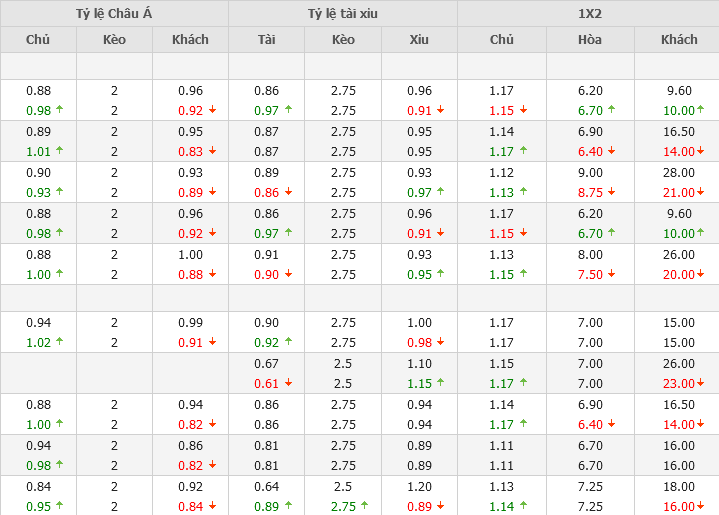
Task: Click the red down arrow beside 0.83
Action: point(212,151)
